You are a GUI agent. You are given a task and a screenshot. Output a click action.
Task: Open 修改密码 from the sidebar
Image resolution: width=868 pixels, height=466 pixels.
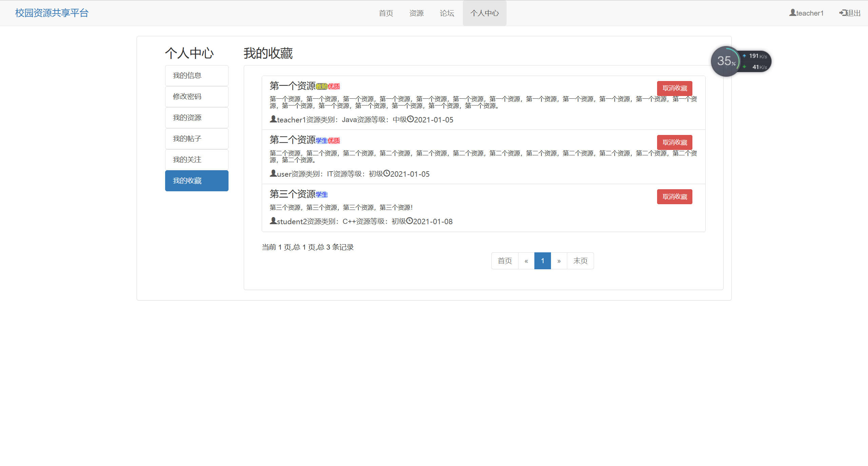[x=197, y=96]
